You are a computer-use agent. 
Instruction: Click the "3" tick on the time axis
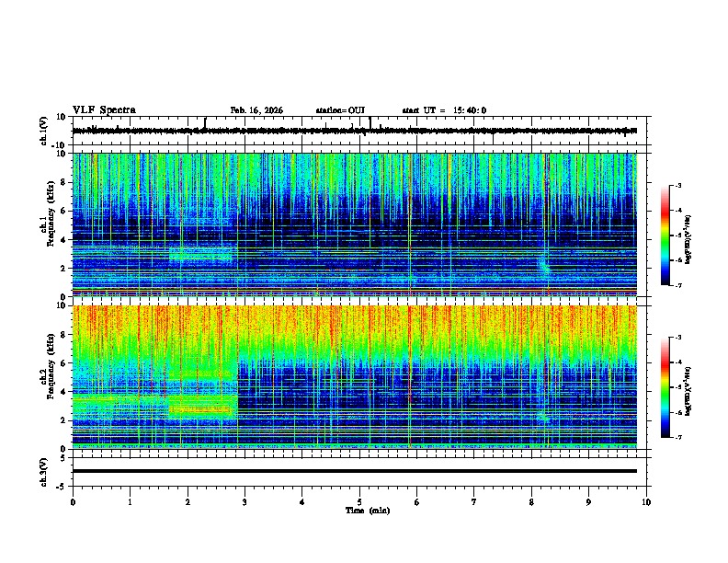pyautogui.click(x=245, y=502)
